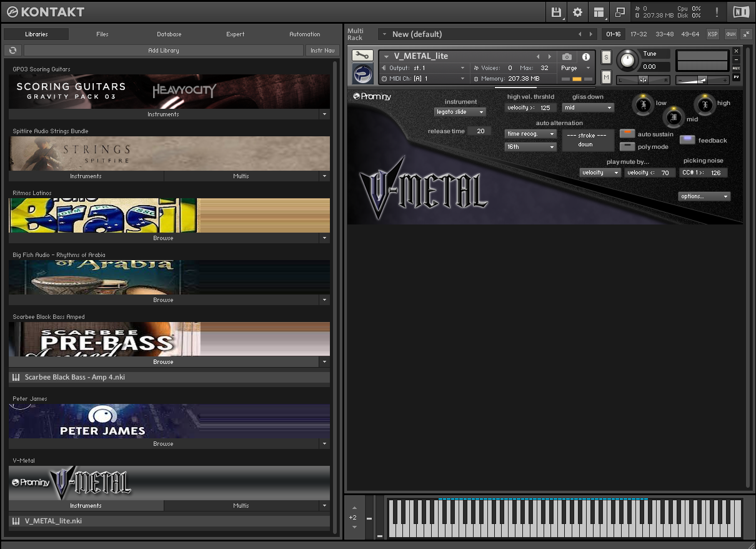This screenshot has height=549, width=756.
Task: Open the Kontakt options gear
Action: [577, 12]
